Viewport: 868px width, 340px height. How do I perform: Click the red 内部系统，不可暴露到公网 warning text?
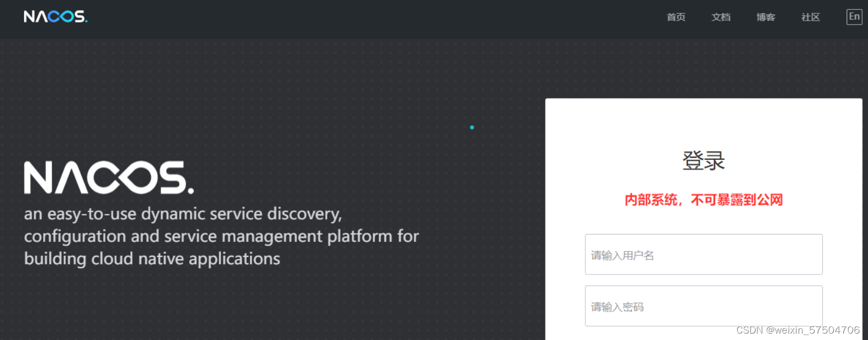click(x=703, y=200)
